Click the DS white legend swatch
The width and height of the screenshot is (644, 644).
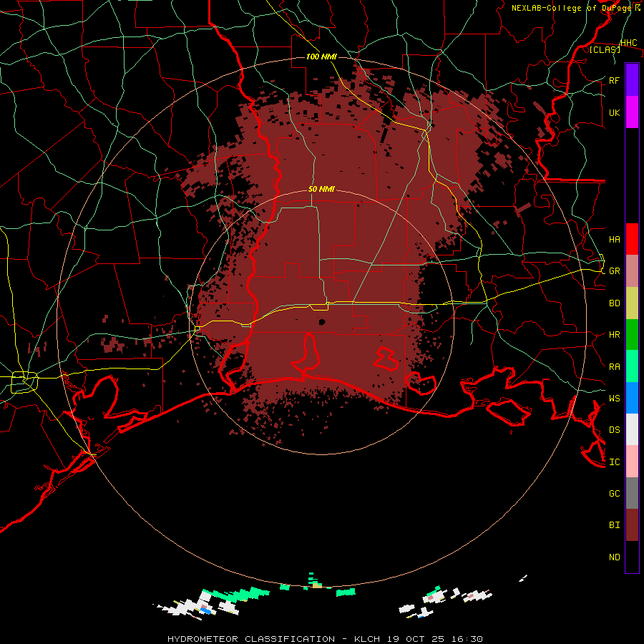pyautogui.click(x=632, y=429)
